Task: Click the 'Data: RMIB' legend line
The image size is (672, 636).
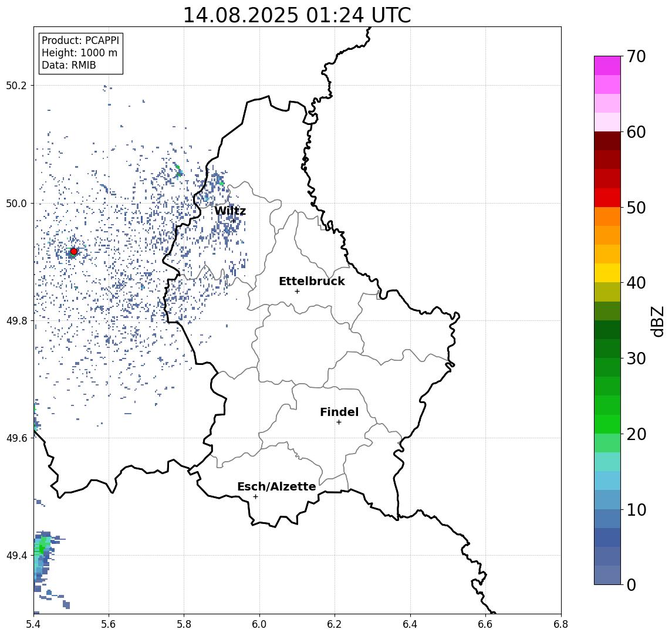Action: tap(69, 65)
